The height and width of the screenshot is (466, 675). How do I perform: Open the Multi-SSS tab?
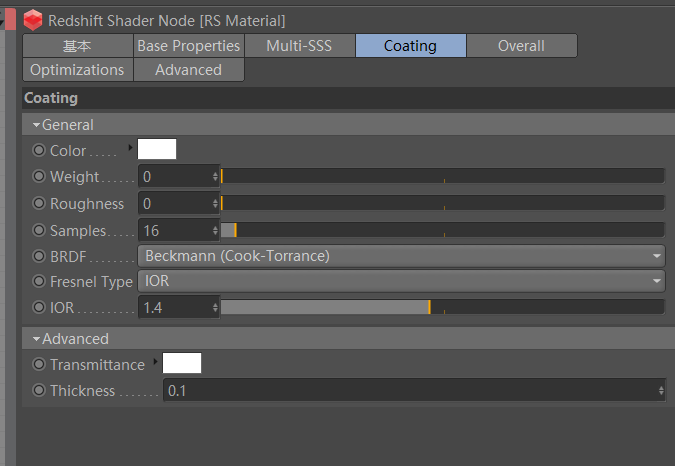(300, 46)
